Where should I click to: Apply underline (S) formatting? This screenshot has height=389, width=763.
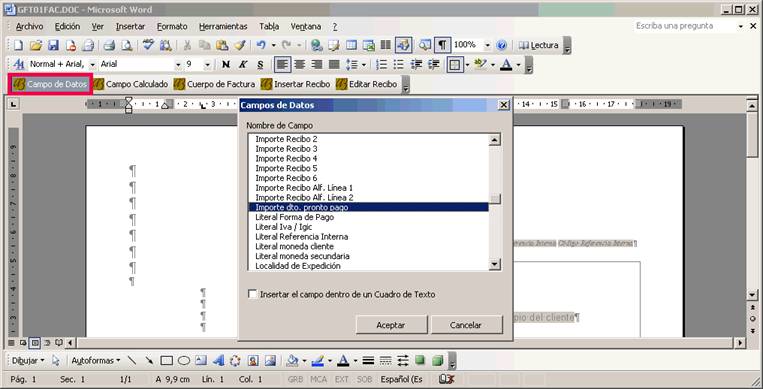click(x=260, y=64)
